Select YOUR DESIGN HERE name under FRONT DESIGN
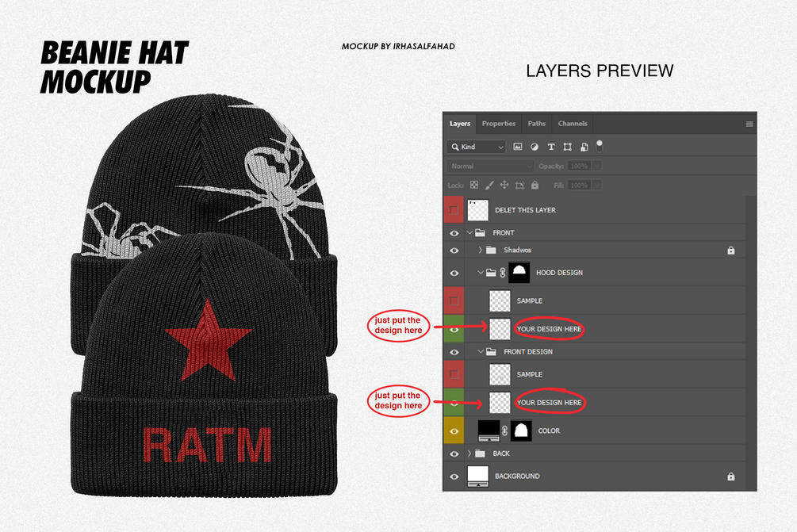 [x=549, y=403]
